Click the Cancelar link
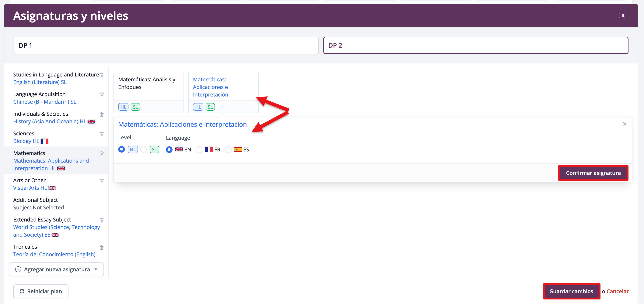Viewport: 644px width, 304px height. click(617, 291)
